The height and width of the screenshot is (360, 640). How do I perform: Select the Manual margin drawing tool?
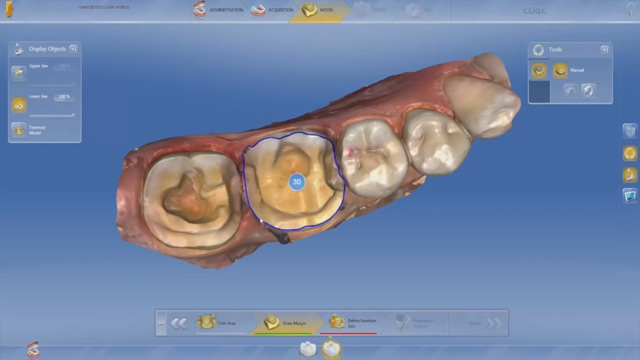(560, 70)
